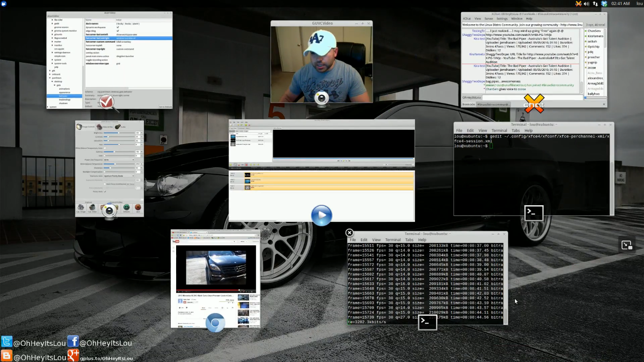Click the XChat app icon overlay
644x362 pixels.
(x=534, y=104)
